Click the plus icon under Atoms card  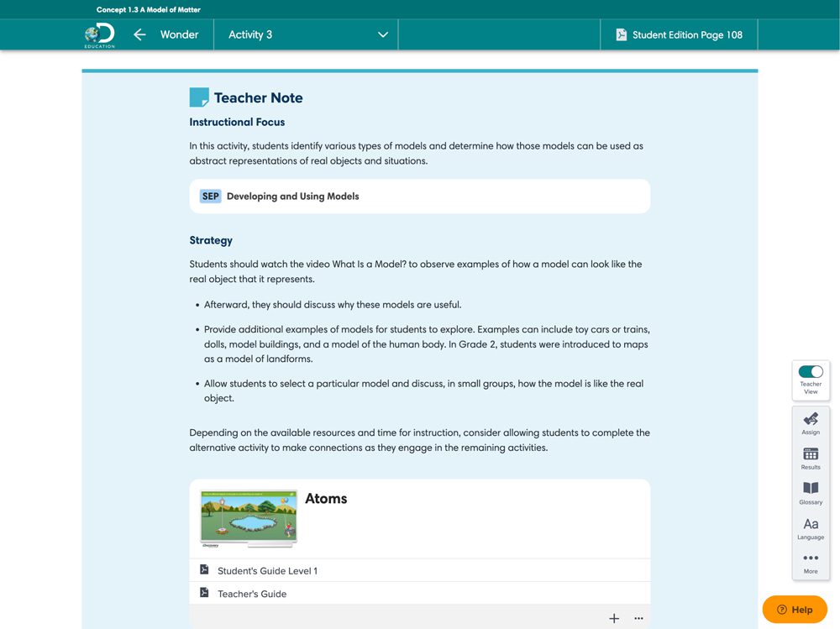[614, 618]
